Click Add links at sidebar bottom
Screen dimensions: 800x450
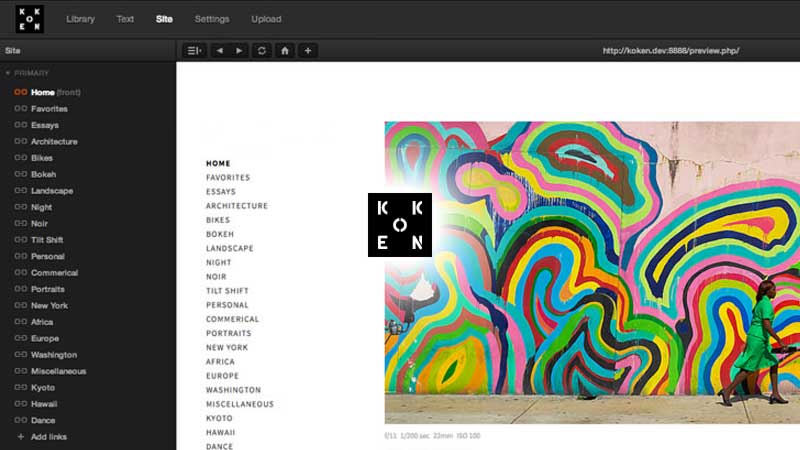pos(48,437)
